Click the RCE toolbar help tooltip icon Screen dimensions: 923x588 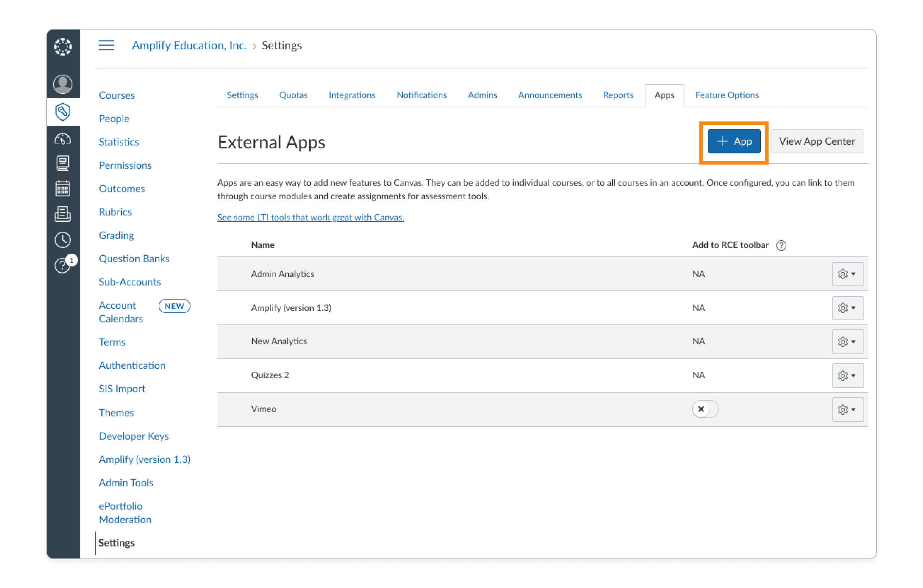(x=782, y=245)
